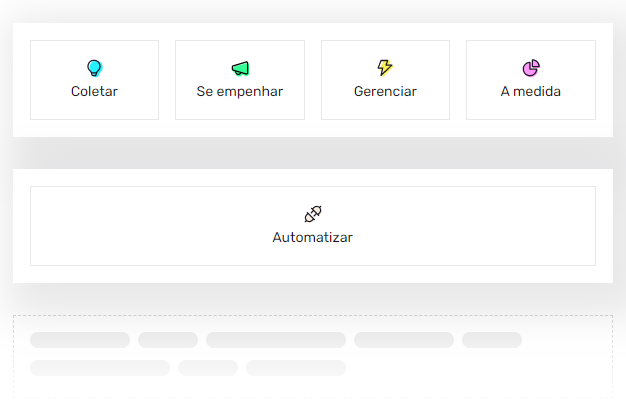Viewport: 626px width, 418px height.
Task: Select the Coletar label
Action: [x=94, y=91]
